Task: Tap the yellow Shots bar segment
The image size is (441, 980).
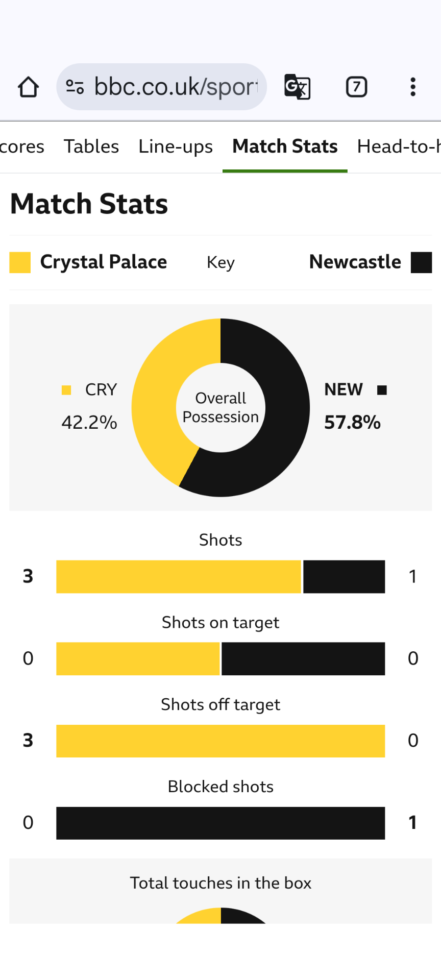Action: tap(179, 577)
